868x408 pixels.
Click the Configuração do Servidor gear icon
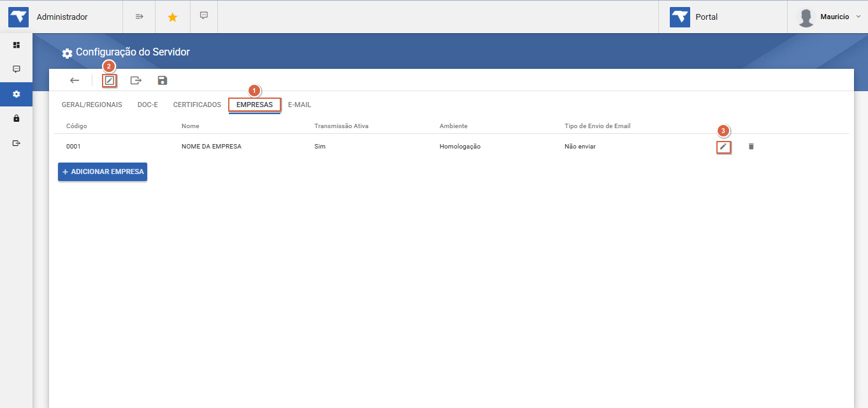coord(67,53)
